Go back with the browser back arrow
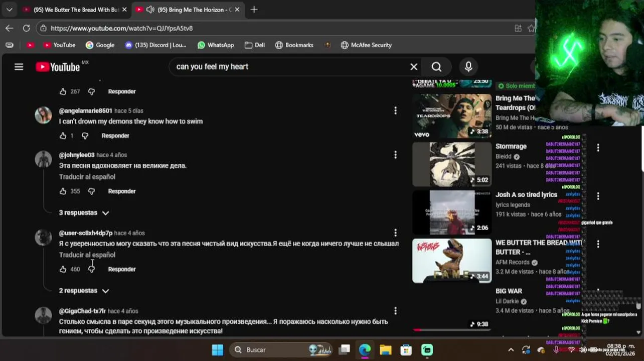Screen dimensions: 644x361 [x=10, y=28]
